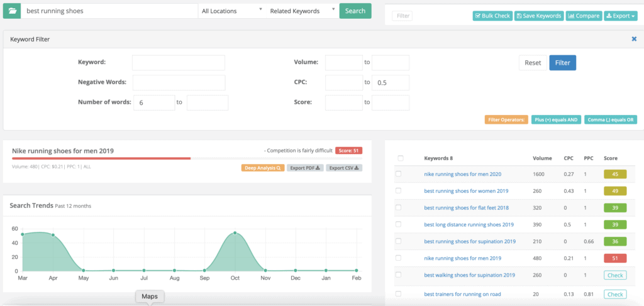Screen dimensions: 644x306
Task: Check the box for nike running shoes for men 2019
Action: tap(398, 258)
